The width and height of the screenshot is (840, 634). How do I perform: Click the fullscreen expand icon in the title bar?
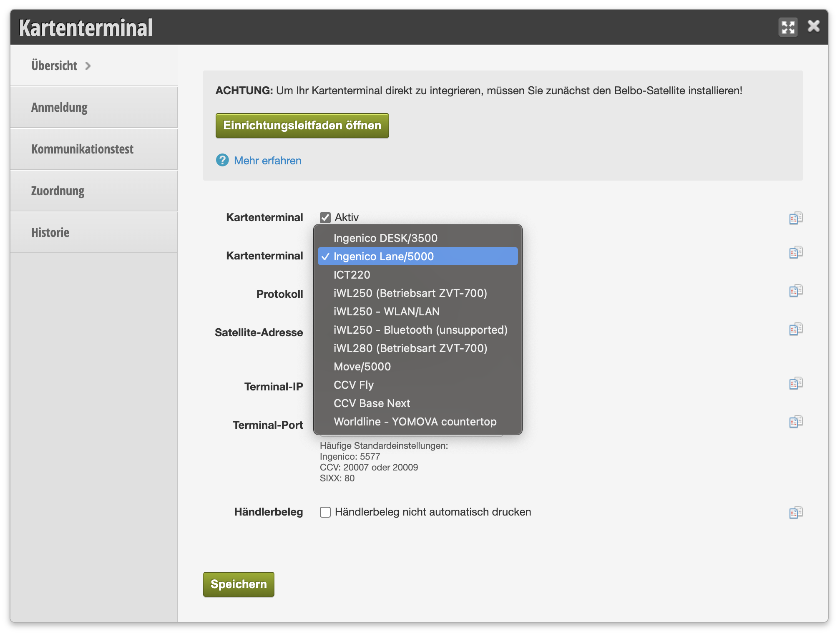(x=788, y=27)
